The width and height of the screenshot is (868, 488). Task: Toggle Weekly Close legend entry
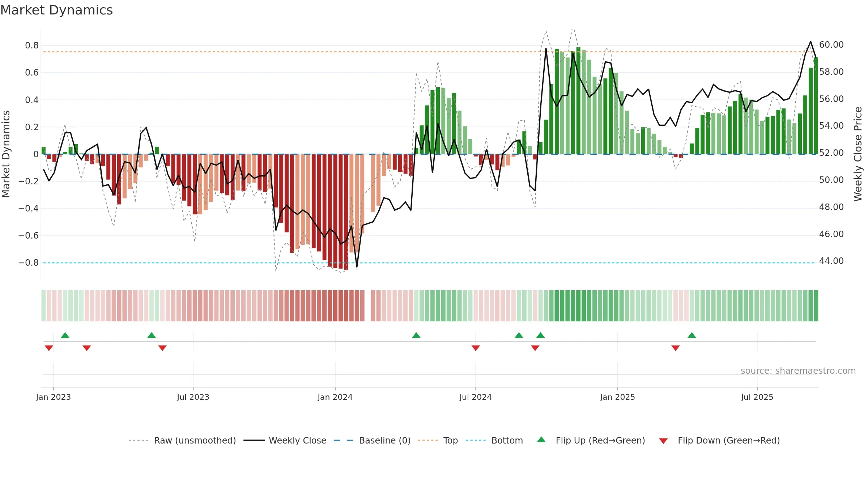[285, 440]
